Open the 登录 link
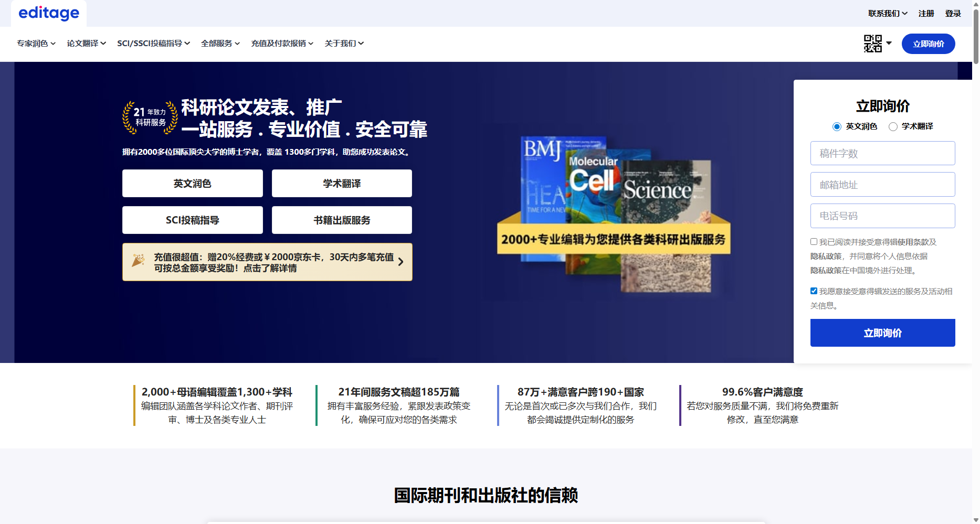The height and width of the screenshot is (524, 980). [x=953, y=14]
